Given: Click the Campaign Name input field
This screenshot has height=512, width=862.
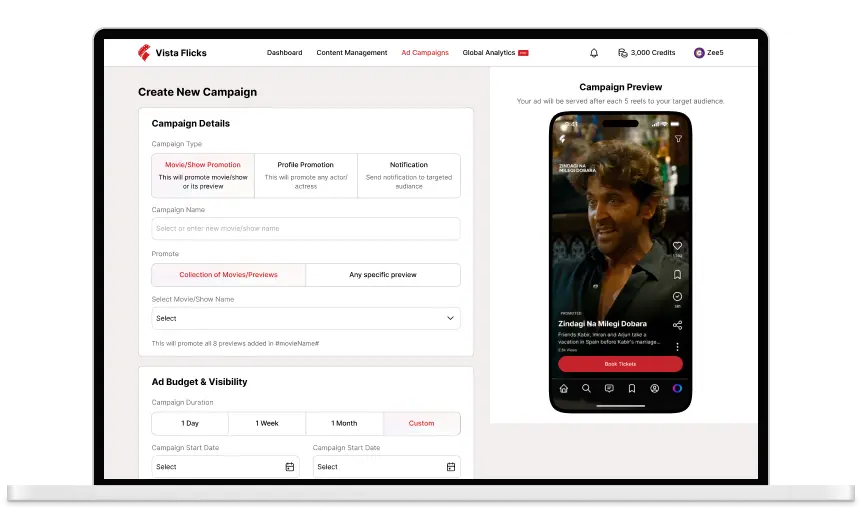Looking at the screenshot, I should (x=306, y=229).
